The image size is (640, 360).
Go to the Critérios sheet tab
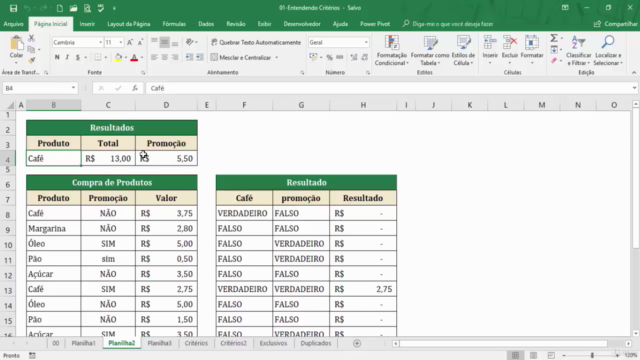(196, 343)
